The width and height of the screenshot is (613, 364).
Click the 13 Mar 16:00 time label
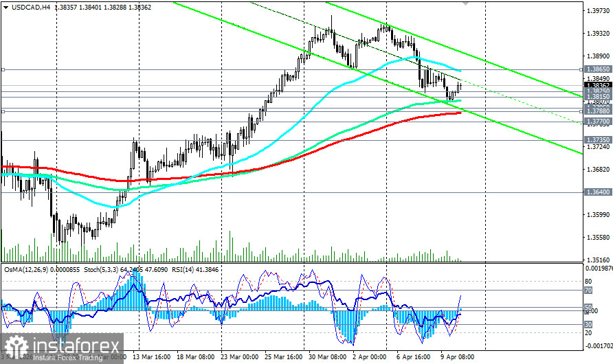(x=151, y=357)
